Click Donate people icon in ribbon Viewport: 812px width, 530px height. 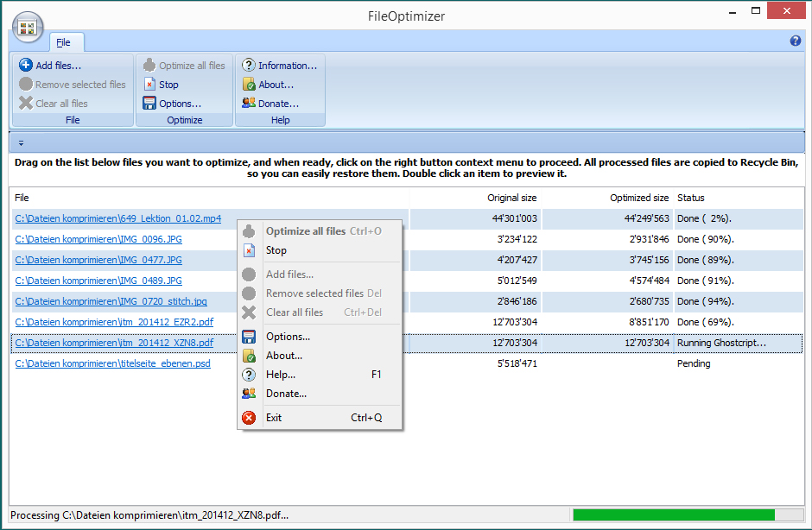(x=249, y=103)
